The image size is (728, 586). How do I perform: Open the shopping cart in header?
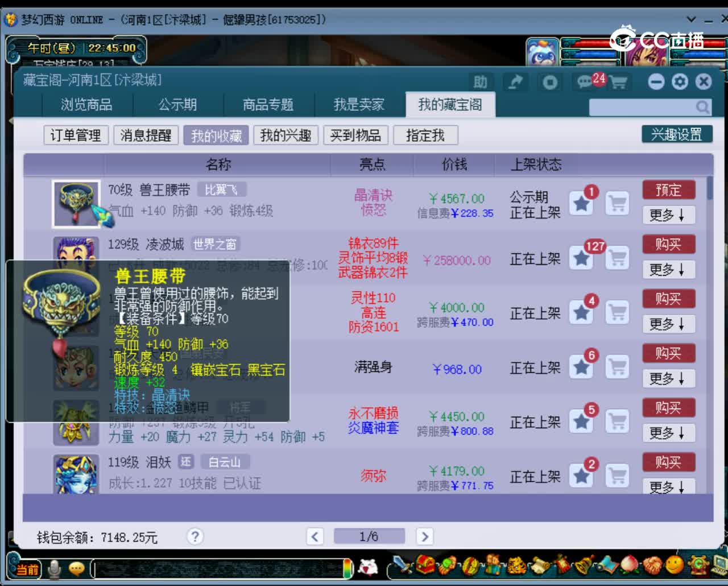(x=618, y=83)
